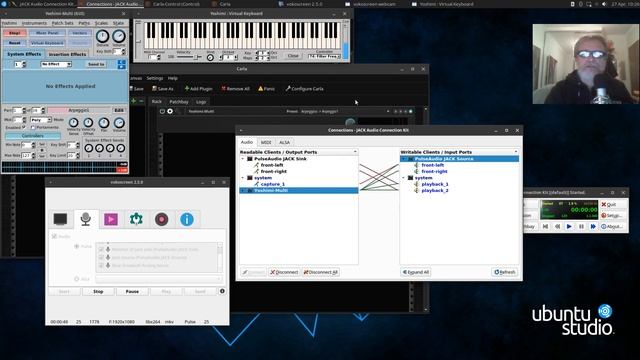640x360 pixels.
Task: Click the power icon on Yoshimi rack plugin
Action: click(162, 111)
